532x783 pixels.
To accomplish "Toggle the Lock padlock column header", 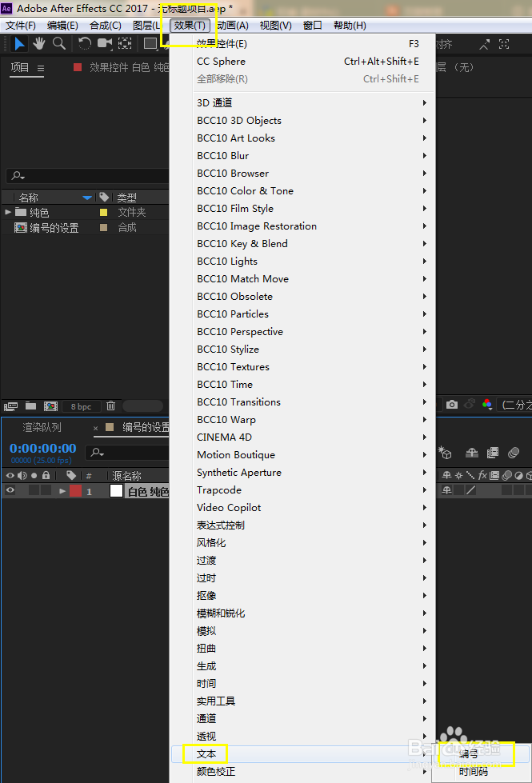I will point(46,475).
